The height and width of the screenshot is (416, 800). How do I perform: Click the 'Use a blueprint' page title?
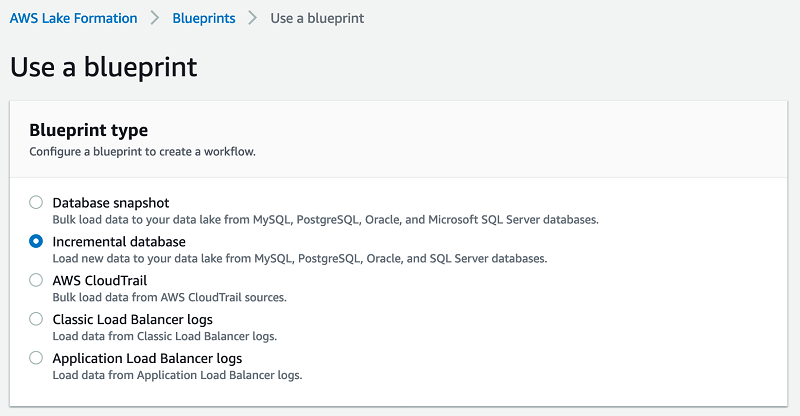coord(103,67)
